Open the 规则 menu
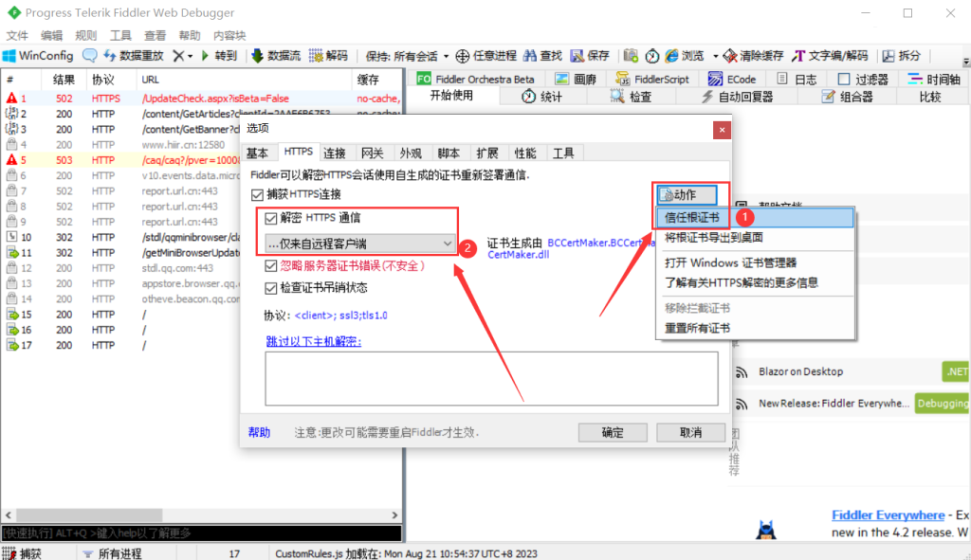Screen dimensions: 971x560 [x=86, y=35]
